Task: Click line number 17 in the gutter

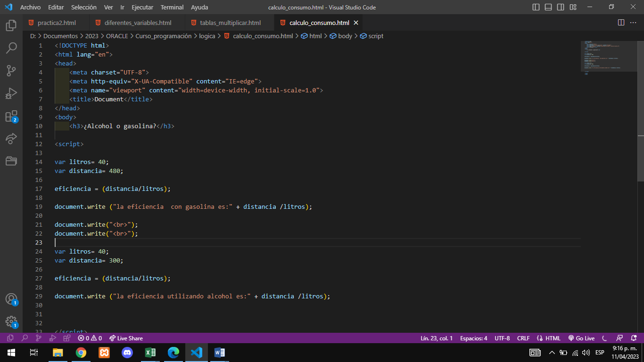Action: tap(39, 189)
